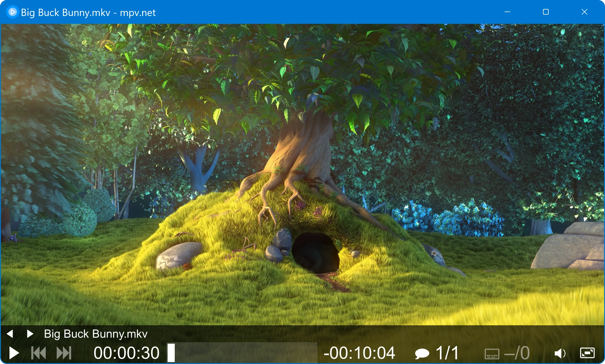This screenshot has width=605, height=364.
Task: Click the audio track count 1/1
Action: pos(447,353)
